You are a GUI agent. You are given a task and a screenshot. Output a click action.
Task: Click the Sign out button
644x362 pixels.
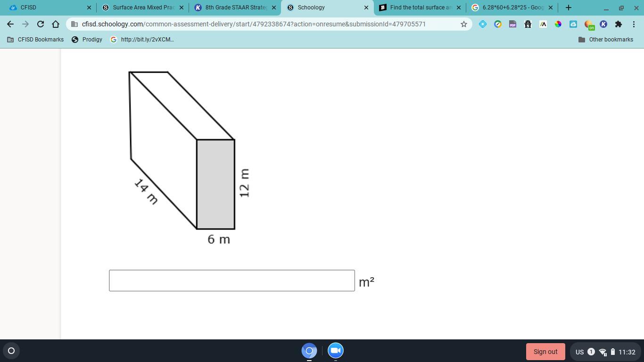[x=545, y=351]
